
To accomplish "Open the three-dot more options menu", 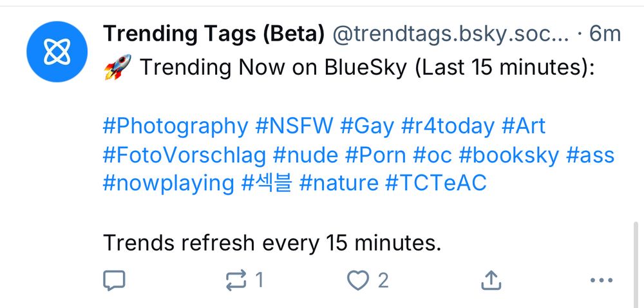I will tap(601, 280).
